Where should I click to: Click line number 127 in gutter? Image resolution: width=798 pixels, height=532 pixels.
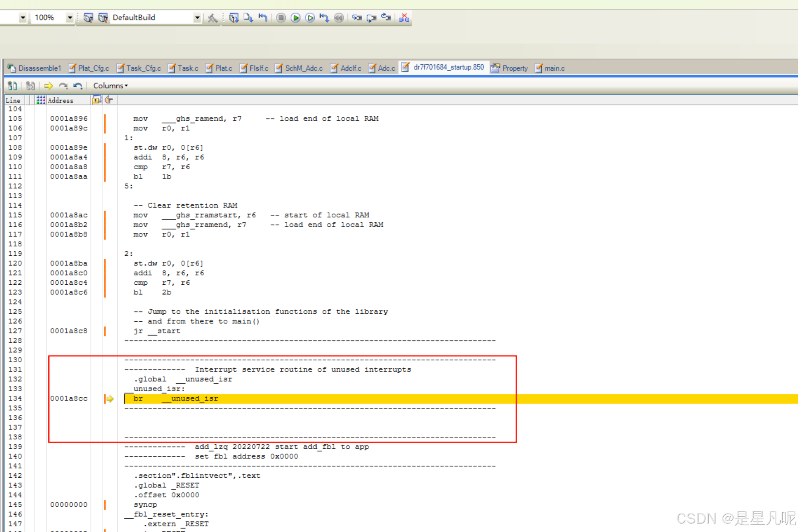click(15, 331)
